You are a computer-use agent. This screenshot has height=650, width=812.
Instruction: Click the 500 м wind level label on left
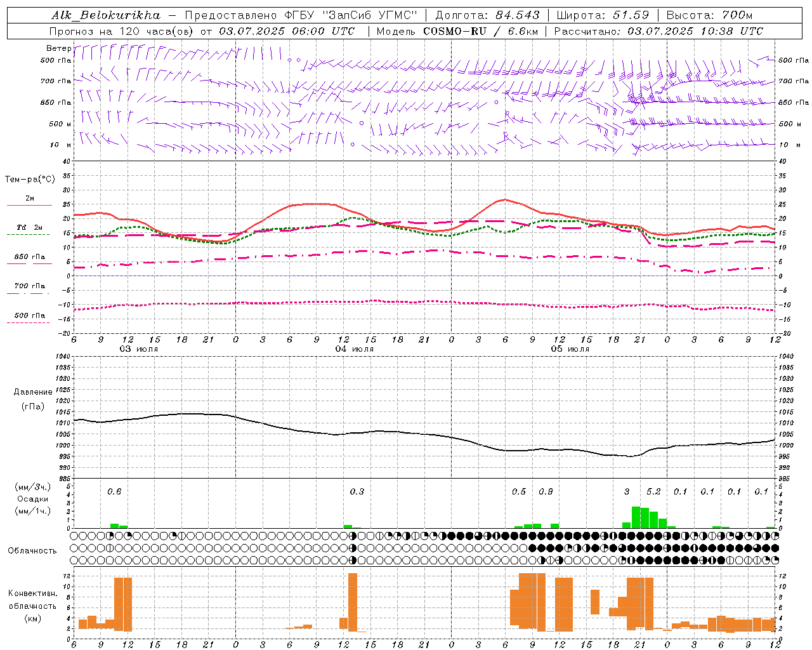point(60,124)
